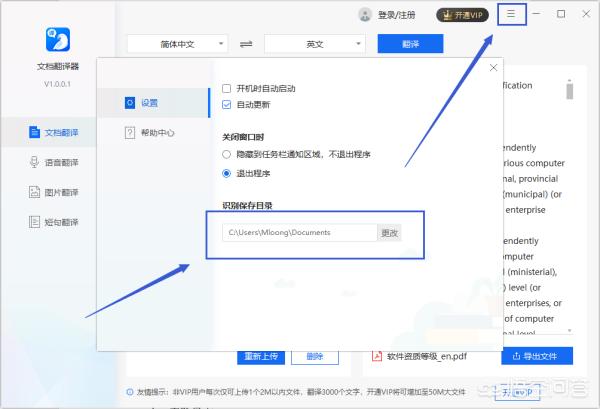Click file name 软件资质等级_en.pdf
The height and width of the screenshot is (409, 600).
click(427, 356)
